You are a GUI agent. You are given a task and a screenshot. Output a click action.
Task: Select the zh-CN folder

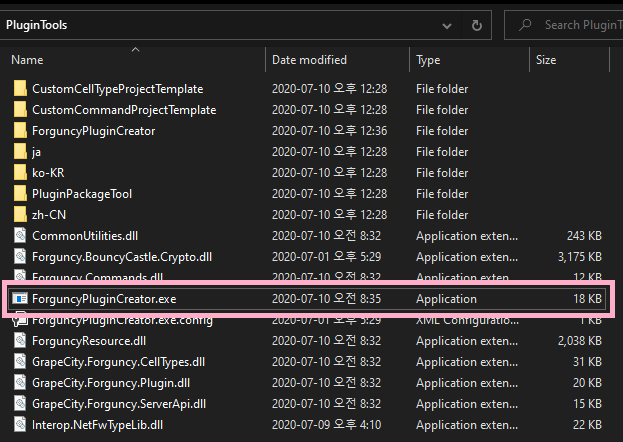[x=48, y=215]
